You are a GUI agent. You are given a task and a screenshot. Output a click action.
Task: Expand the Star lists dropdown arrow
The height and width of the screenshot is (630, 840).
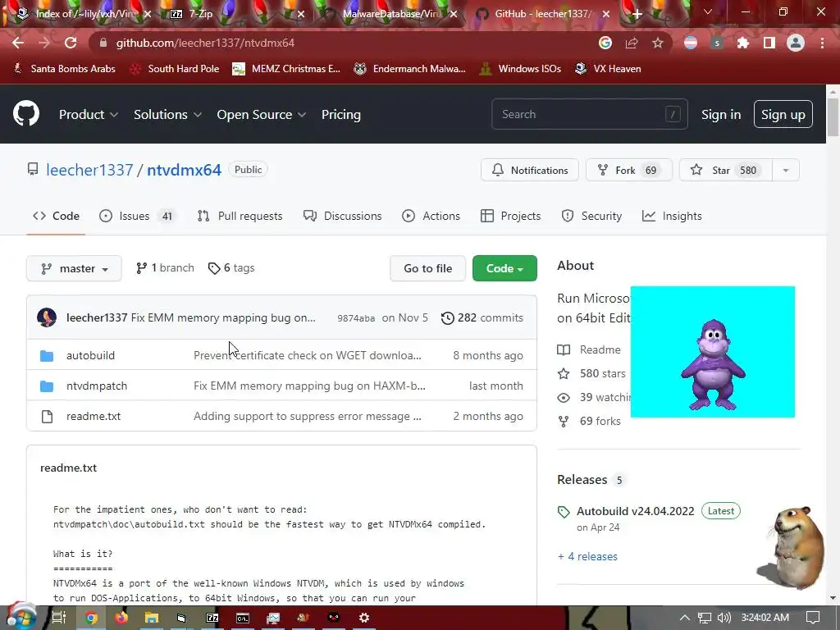[x=786, y=171]
